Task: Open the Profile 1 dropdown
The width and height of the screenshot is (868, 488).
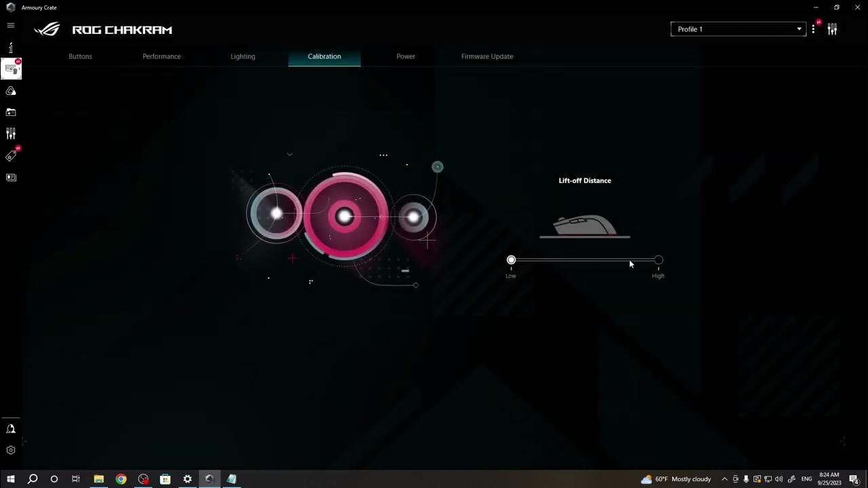Action: [x=738, y=29]
